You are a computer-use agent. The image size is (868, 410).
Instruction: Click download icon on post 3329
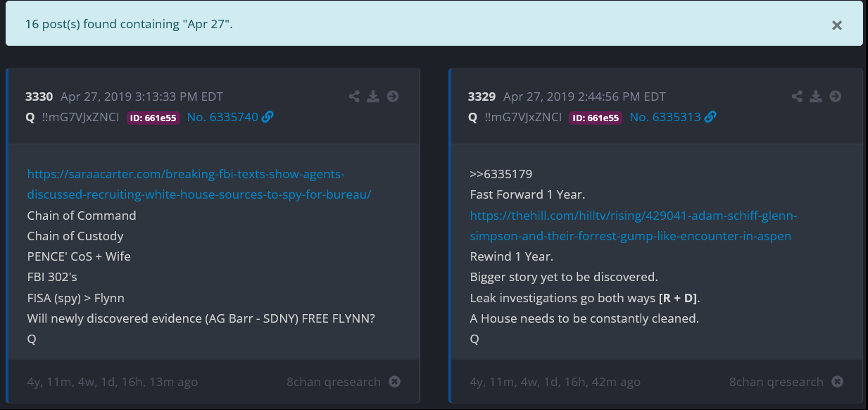tap(817, 97)
